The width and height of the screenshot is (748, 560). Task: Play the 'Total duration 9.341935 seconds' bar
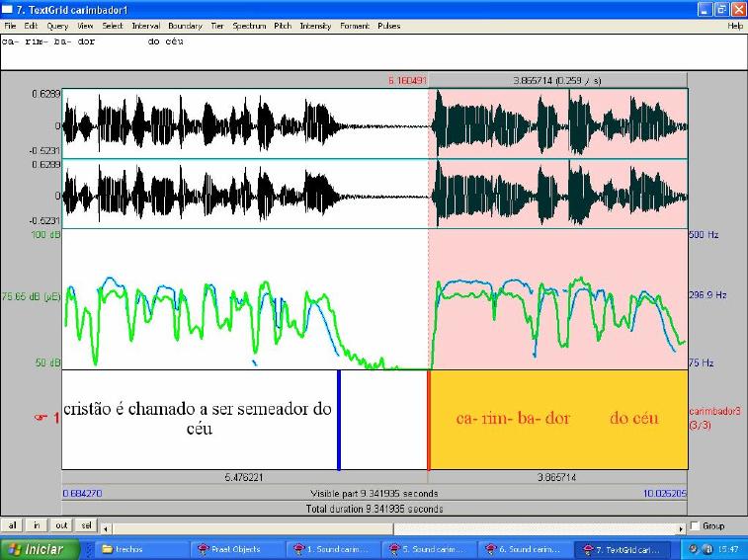[x=374, y=509]
